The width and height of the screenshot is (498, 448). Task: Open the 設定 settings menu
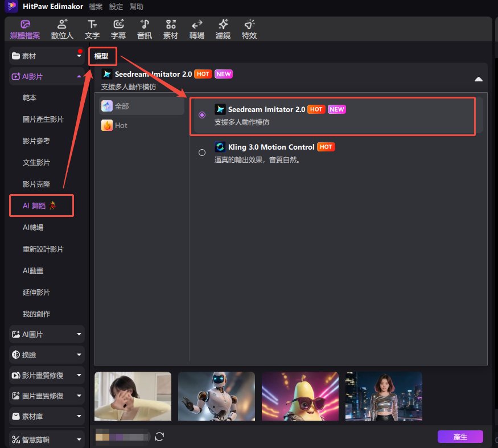coord(116,7)
